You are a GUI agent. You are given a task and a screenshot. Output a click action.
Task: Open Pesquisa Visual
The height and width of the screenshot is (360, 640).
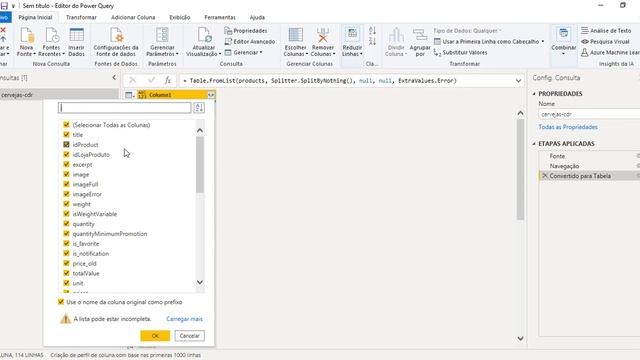click(x=605, y=42)
